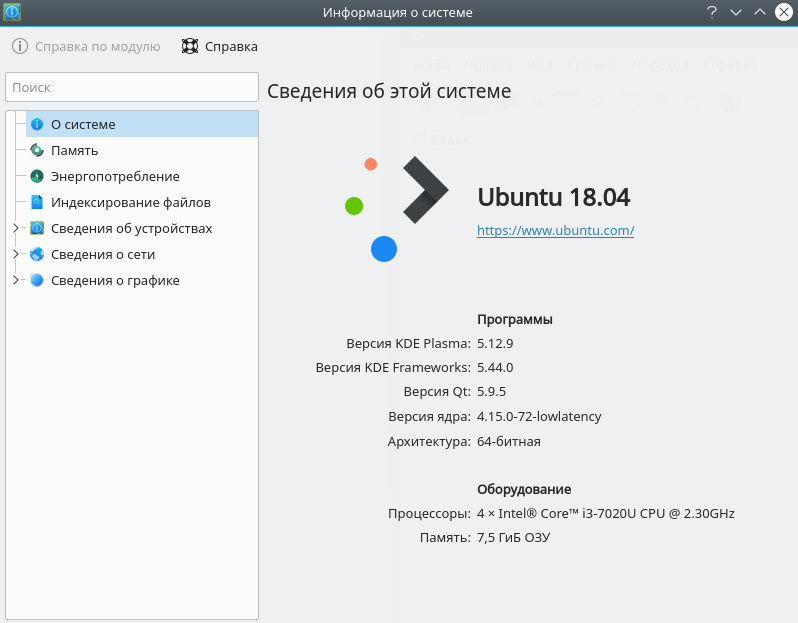Click the Оборудование section header
Image resolution: width=798 pixels, height=623 pixels.
pyautogui.click(x=524, y=490)
